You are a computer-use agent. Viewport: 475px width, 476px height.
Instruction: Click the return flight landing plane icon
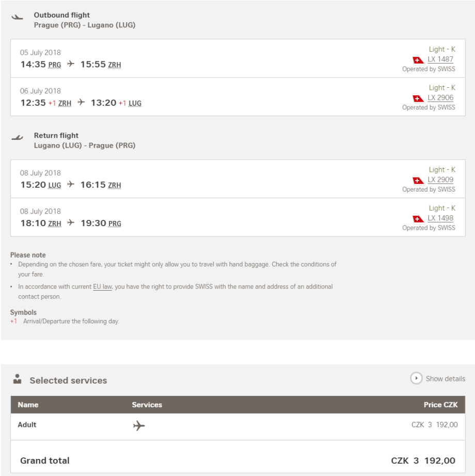[x=18, y=137]
